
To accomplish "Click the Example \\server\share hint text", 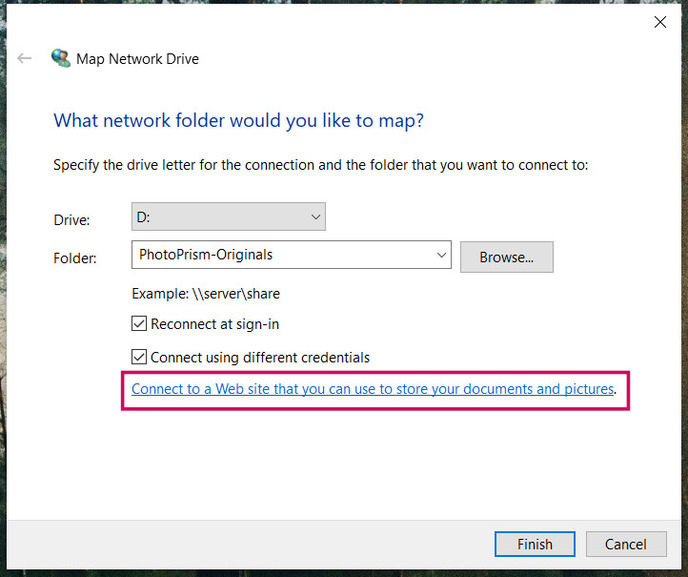I will tap(205, 294).
